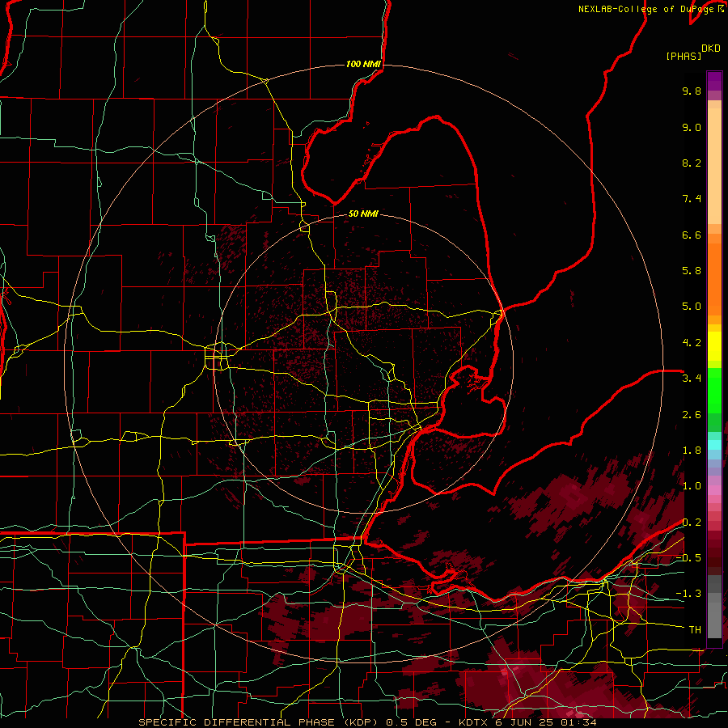
Task: Select the 9.8 legend value
Action: (x=692, y=91)
